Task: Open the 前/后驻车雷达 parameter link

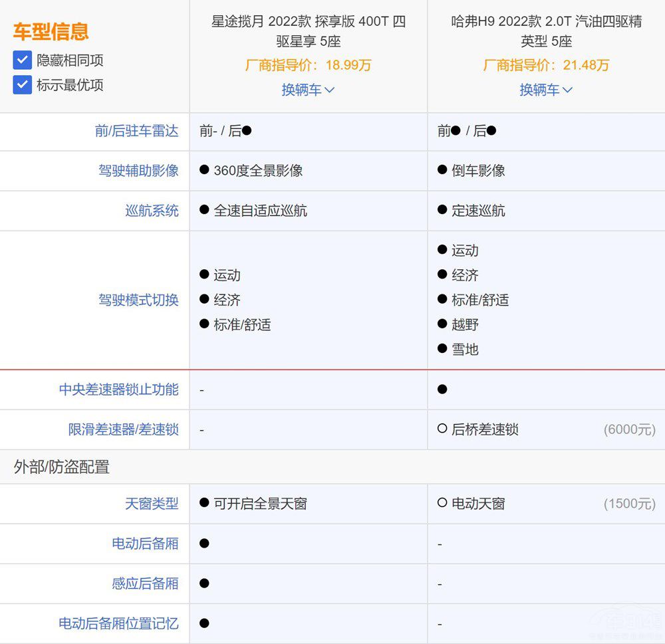Action: click(136, 131)
